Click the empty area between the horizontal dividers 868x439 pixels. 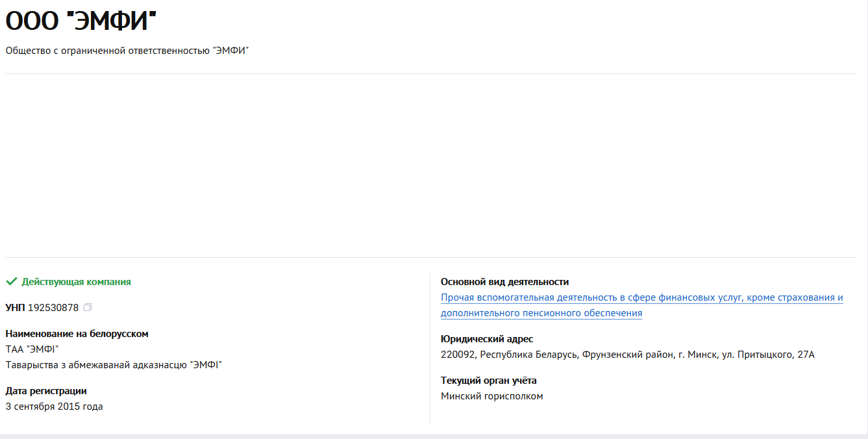pos(431,166)
